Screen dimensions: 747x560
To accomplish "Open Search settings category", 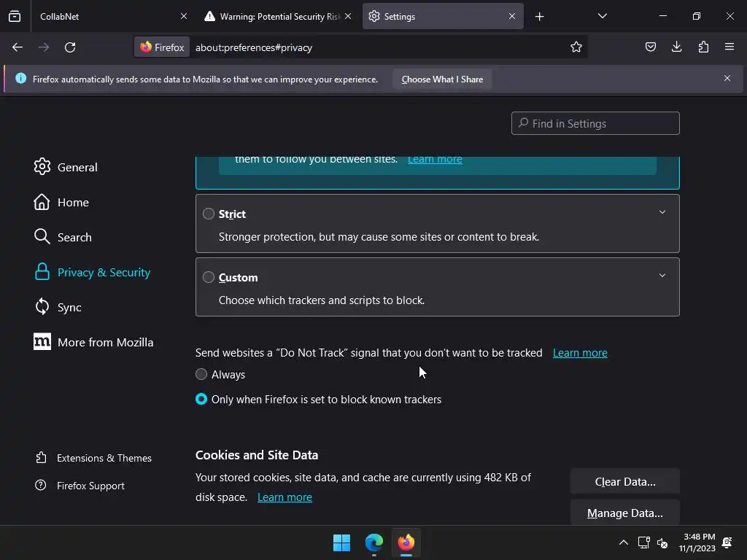I will pos(63,237).
